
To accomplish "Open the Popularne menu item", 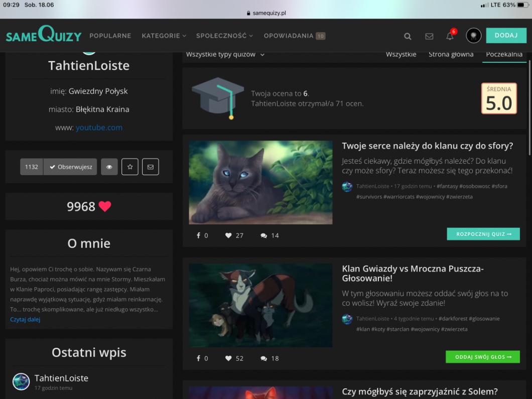I will pos(110,36).
